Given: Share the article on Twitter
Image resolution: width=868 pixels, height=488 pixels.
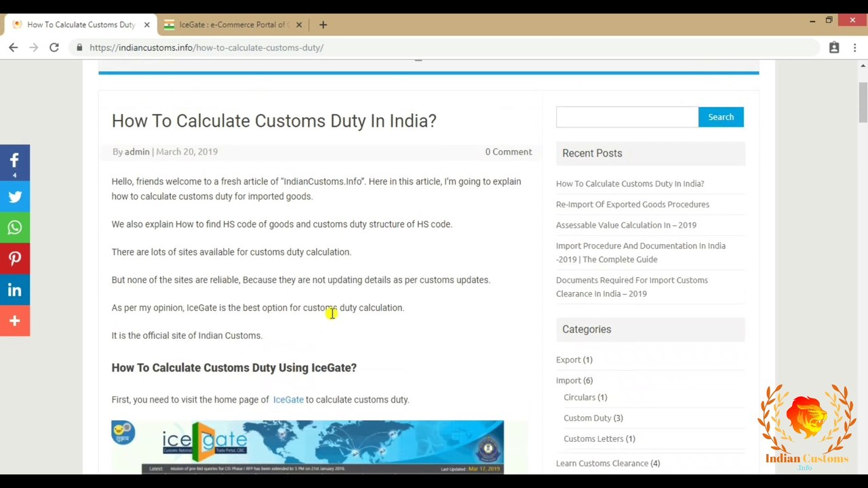Looking at the screenshot, I should pos(15,197).
